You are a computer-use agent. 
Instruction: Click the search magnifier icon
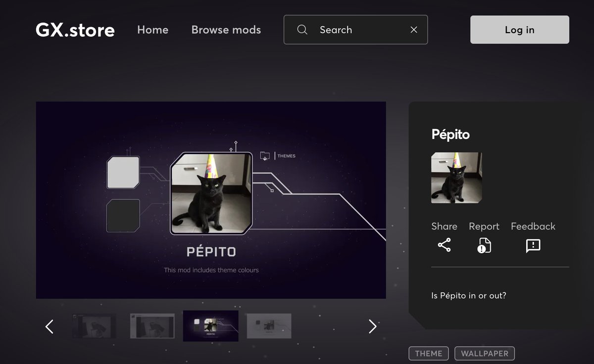coord(302,30)
